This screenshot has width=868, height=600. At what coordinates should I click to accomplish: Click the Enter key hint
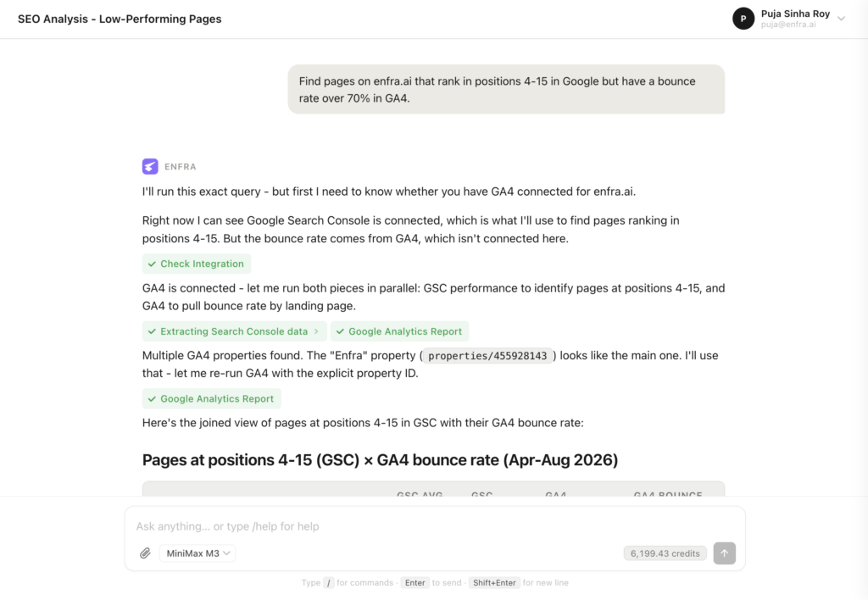coord(415,582)
